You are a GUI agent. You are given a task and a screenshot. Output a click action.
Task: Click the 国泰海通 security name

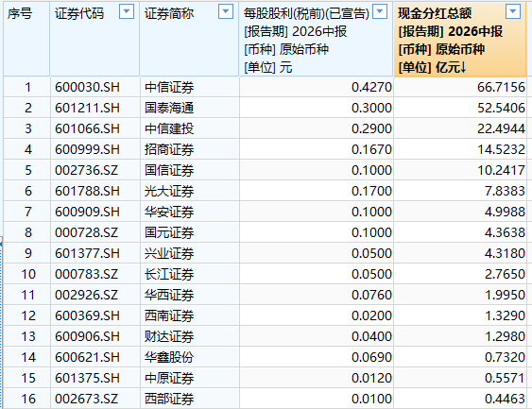pos(169,108)
